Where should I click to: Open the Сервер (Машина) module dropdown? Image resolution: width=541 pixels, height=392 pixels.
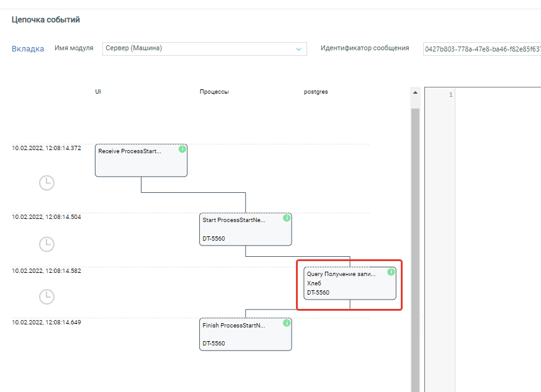pos(199,48)
